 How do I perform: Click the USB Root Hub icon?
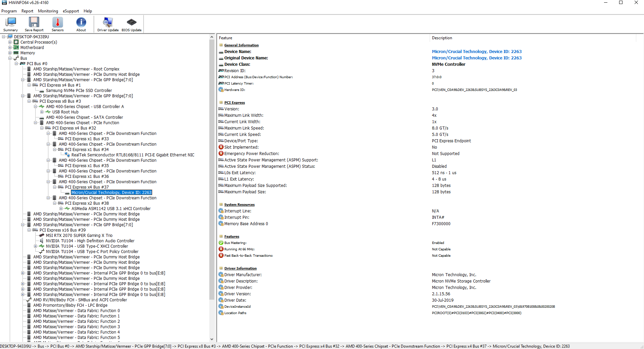48,112
